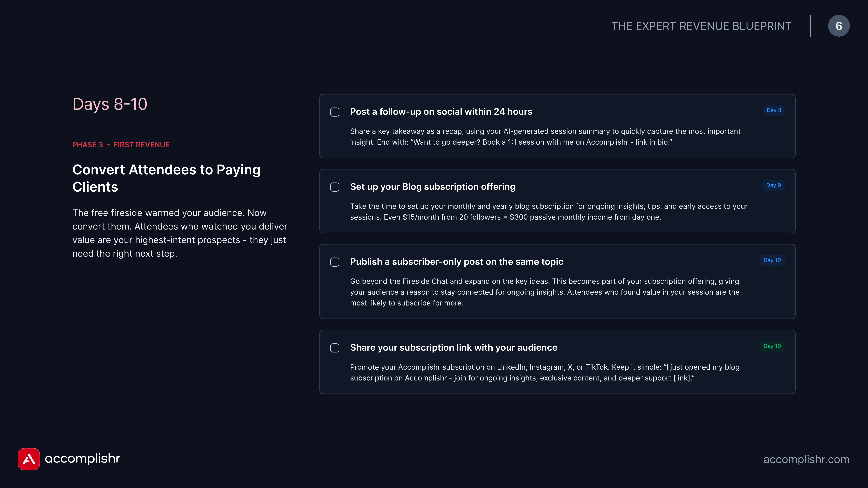Click the Day 9 badge

pos(773,185)
